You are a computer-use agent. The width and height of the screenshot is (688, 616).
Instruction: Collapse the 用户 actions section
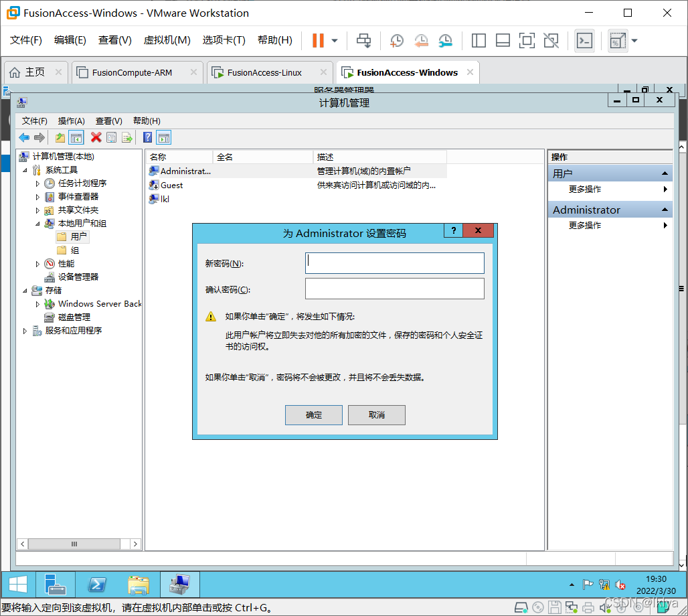(x=665, y=174)
